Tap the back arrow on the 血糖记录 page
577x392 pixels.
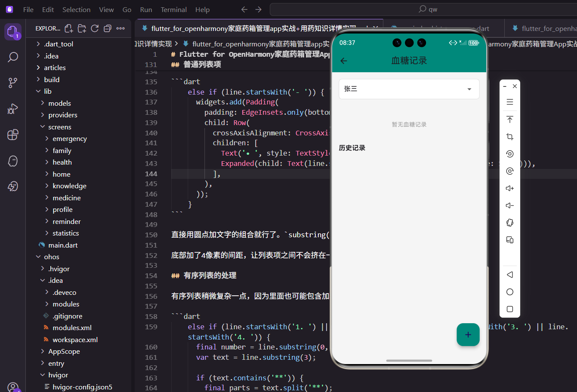[343, 61]
